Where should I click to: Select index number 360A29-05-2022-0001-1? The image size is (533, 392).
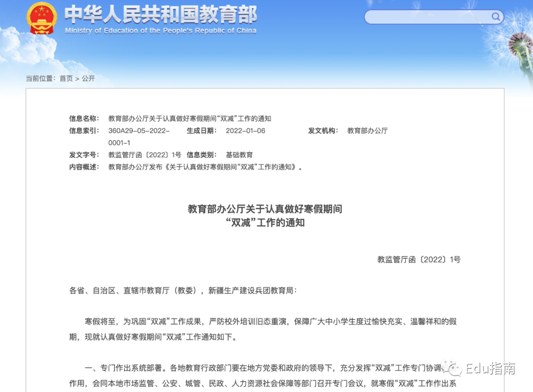click(x=139, y=137)
